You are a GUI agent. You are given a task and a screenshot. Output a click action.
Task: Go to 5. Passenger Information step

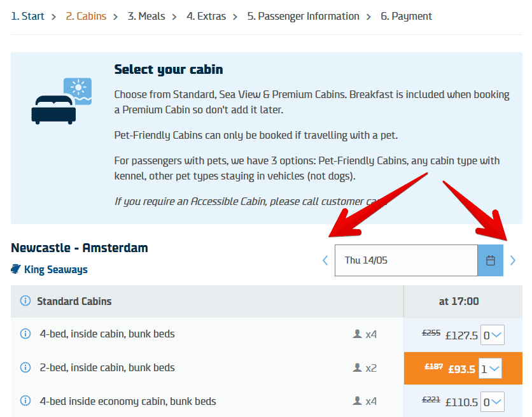[x=303, y=16]
